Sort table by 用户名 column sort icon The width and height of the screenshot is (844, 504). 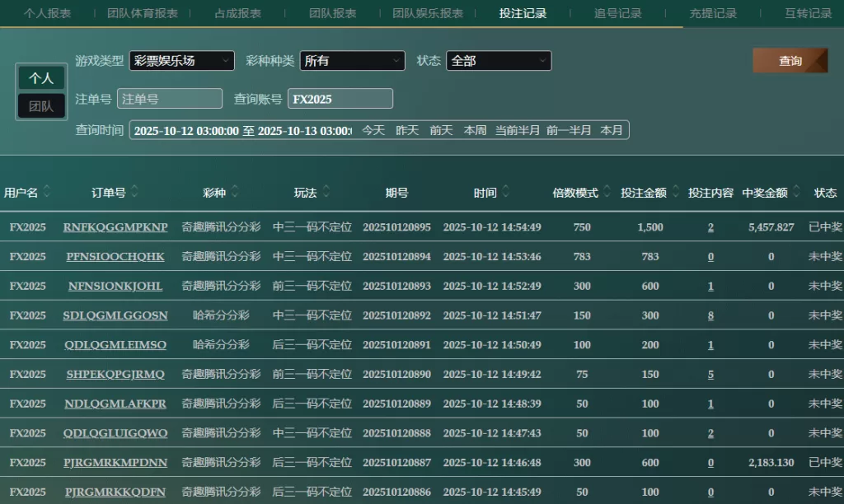click(x=47, y=193)
